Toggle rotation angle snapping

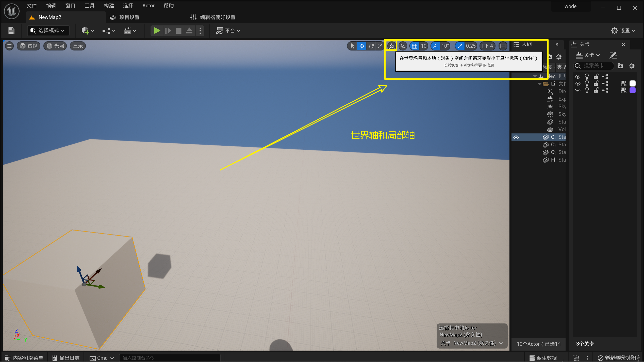[x=436, y=46]
